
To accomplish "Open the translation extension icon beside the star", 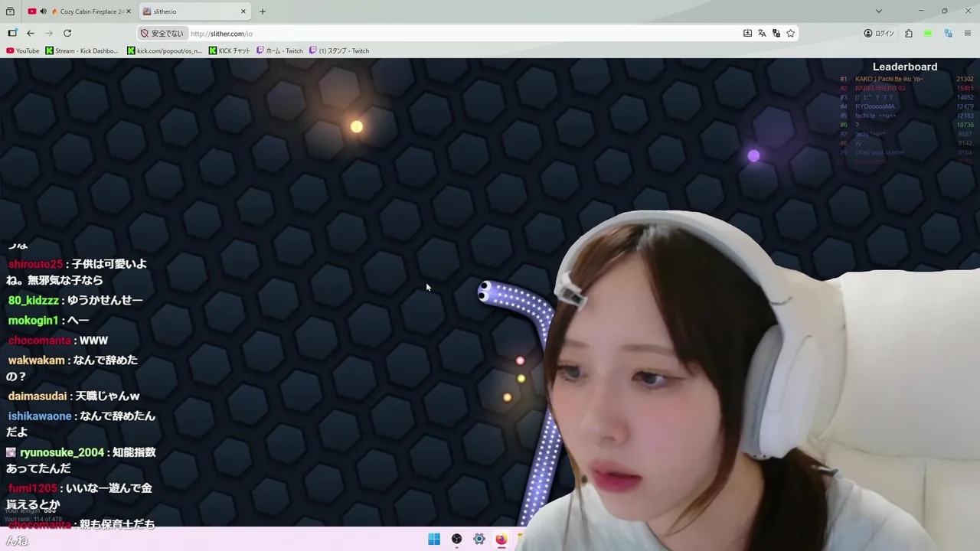I will [776, 33].
